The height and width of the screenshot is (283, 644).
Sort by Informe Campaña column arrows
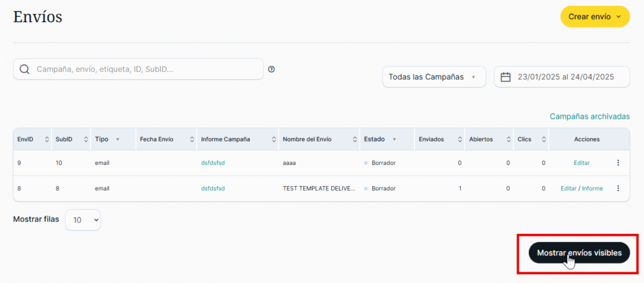pyautogui.click(x=274, y=139)
